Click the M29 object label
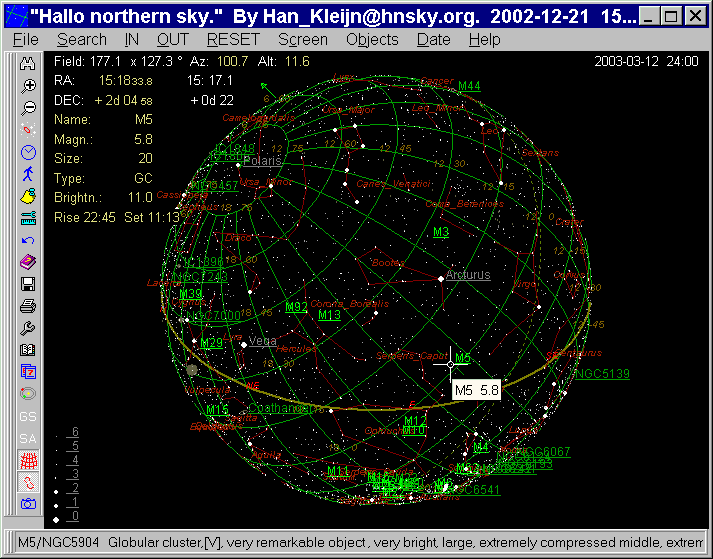 211,342
